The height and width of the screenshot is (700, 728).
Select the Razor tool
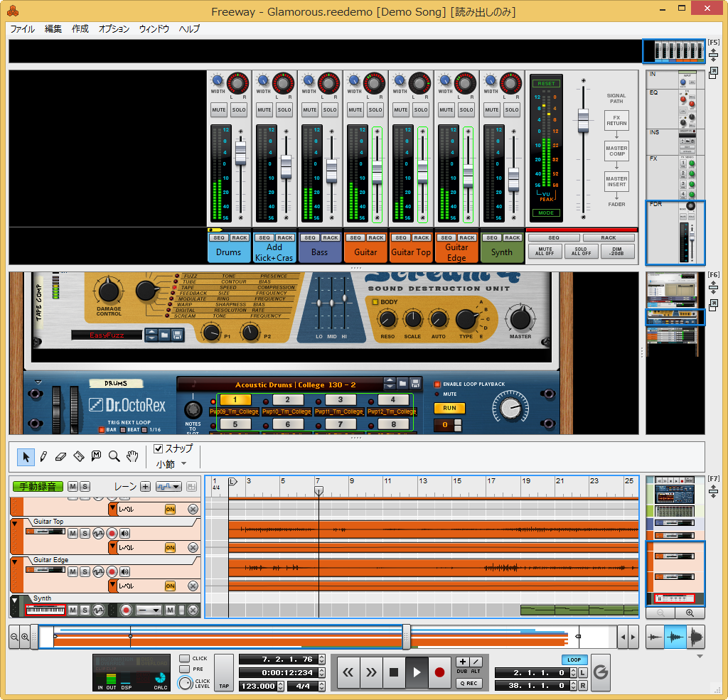pyautogui.click(x=78, y=457)
